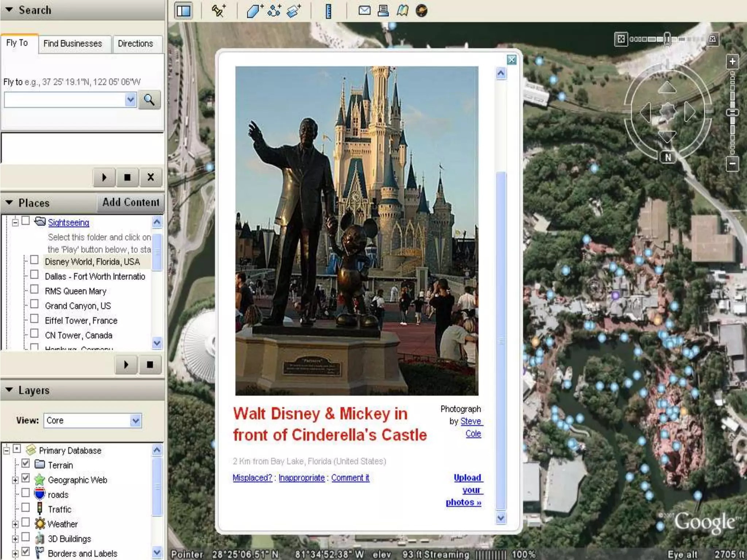Select the Add Path tool

274,11
